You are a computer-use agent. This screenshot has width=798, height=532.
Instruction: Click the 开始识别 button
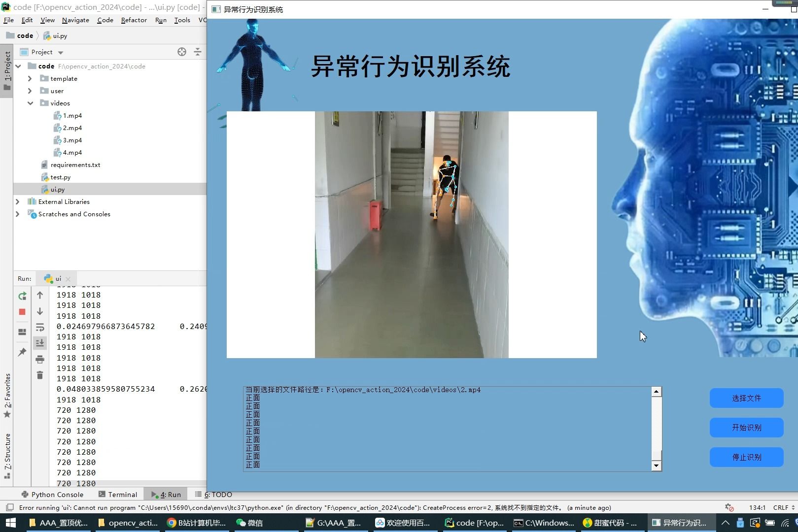click(746, 428)
